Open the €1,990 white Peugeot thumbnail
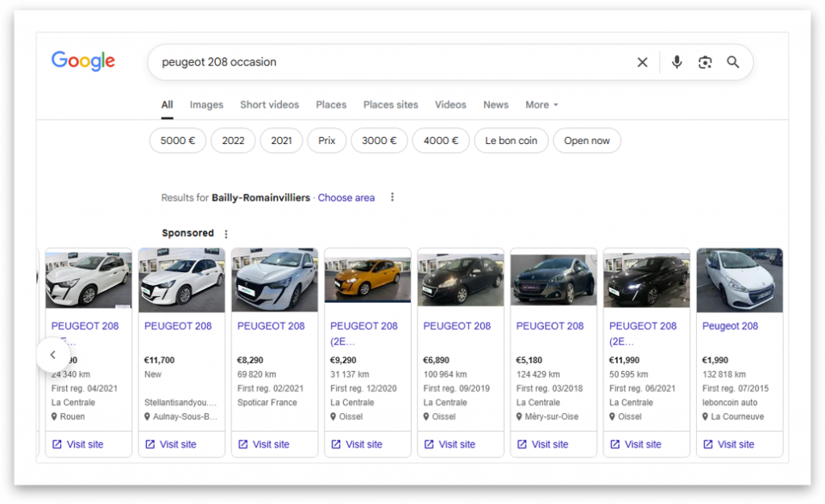 click(740, 280)
